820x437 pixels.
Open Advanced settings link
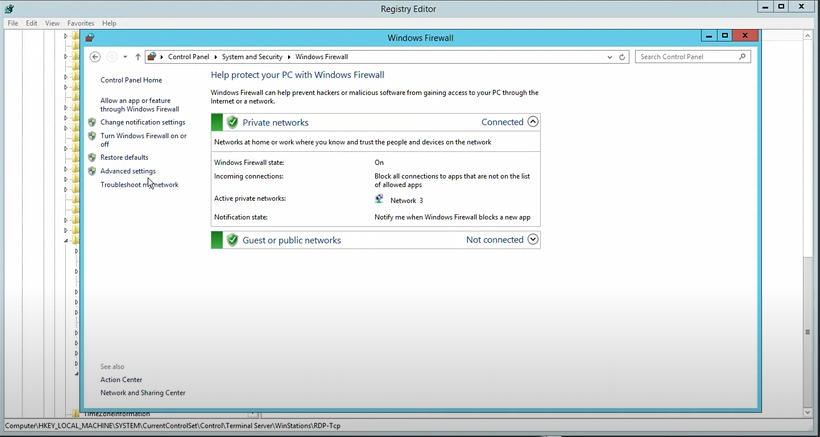pos(128,171)
